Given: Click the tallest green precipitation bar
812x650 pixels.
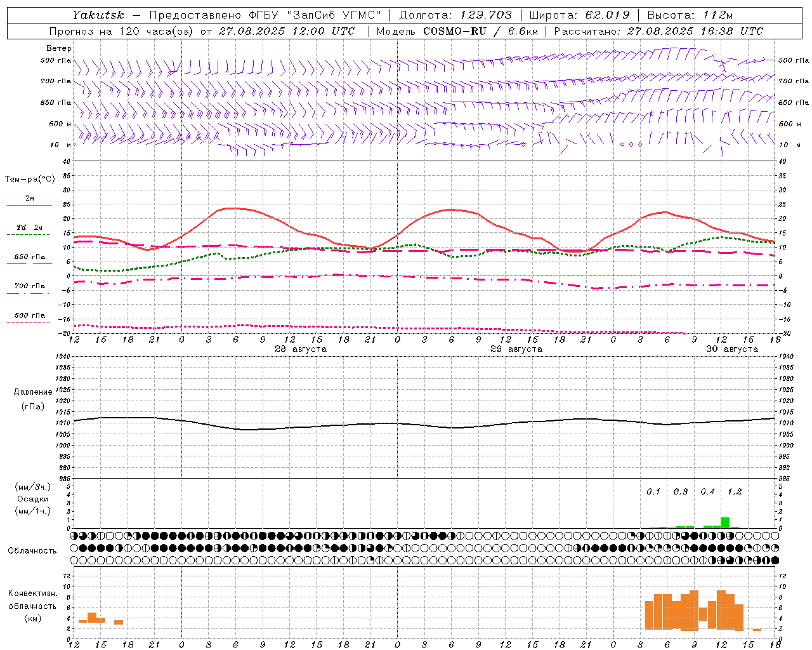Looking at the screenshot, I should point(725,523).
